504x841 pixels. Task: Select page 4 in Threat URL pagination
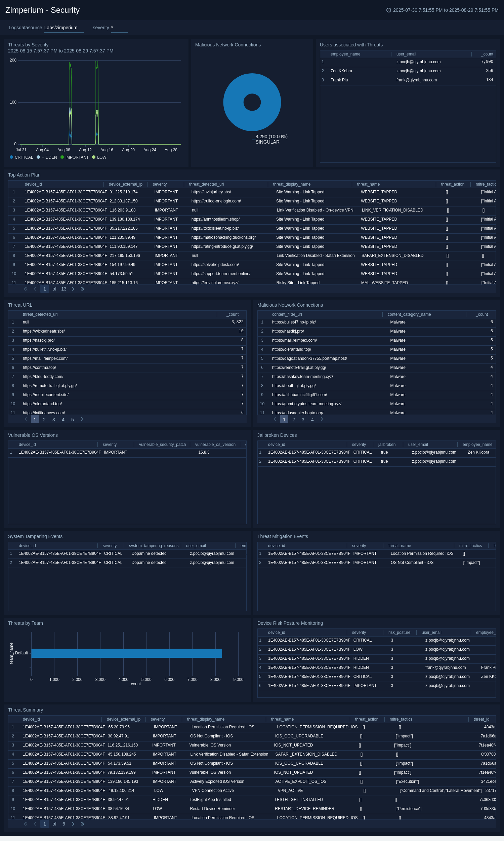coord(63,420)
